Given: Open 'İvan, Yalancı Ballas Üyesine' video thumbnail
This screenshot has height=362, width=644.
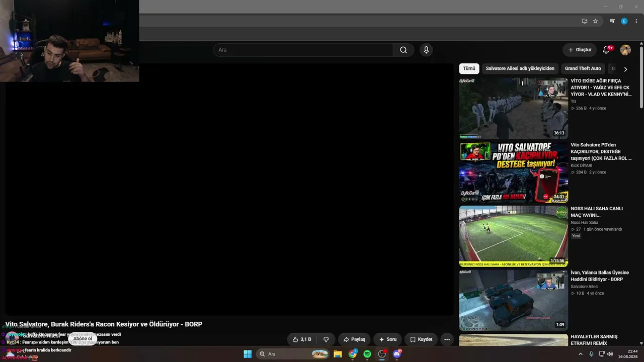Looking at the screenshot, I should [x=513, y=300].
